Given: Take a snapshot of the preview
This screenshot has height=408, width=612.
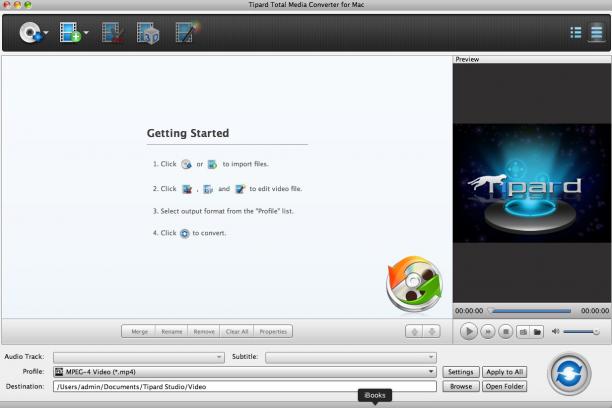Looking at the screenshot, I should [523, 332].
